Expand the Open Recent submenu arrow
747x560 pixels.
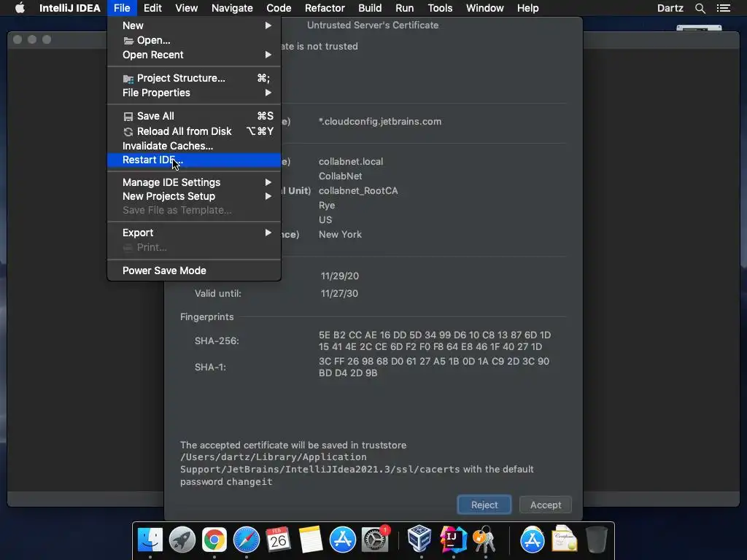coord(268,55)
